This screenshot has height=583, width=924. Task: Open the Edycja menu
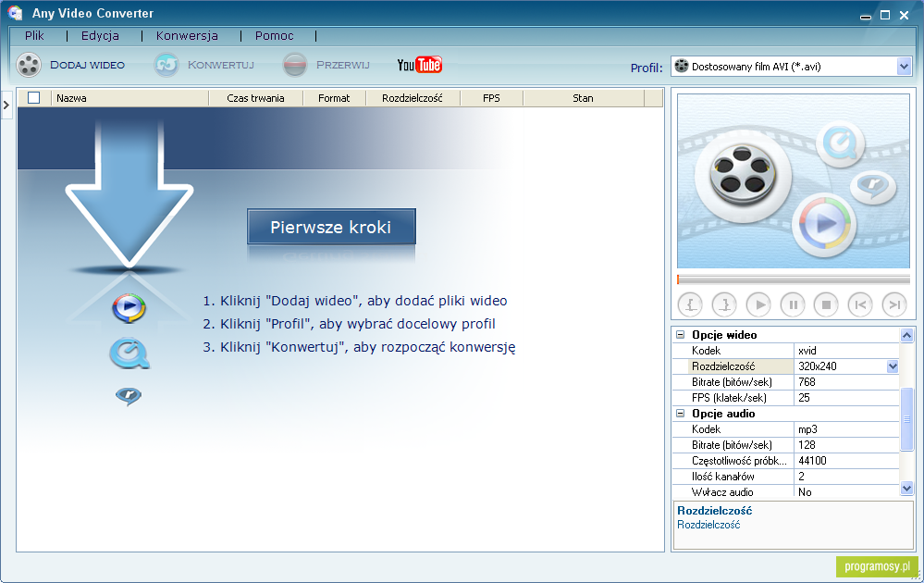pos(100,36)
